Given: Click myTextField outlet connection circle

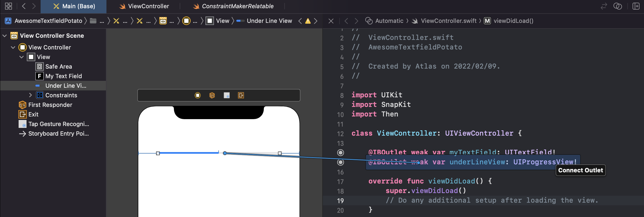Looking at the screenshot, I should (x=341, y=153).
